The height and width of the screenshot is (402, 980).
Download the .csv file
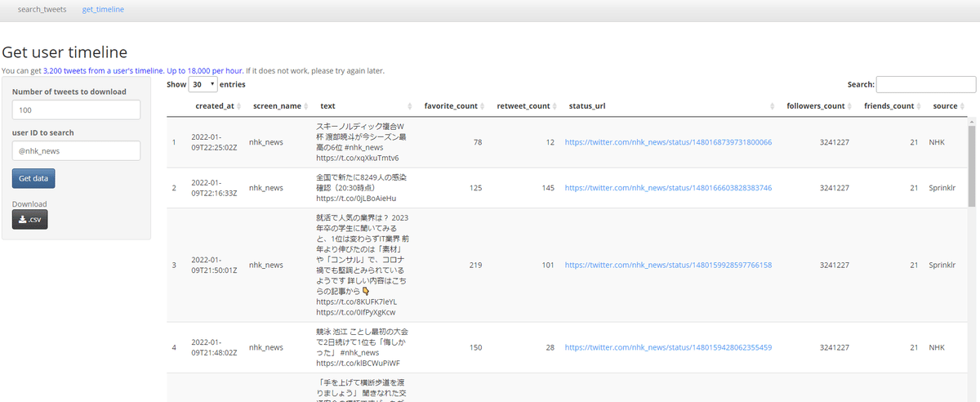click(x=30, y=220)
